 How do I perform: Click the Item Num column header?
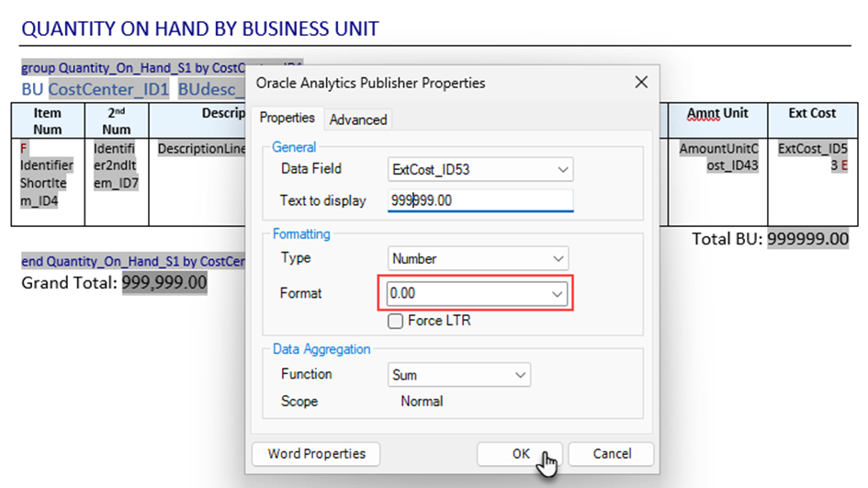pyautogui.click(x=47, y=120)
